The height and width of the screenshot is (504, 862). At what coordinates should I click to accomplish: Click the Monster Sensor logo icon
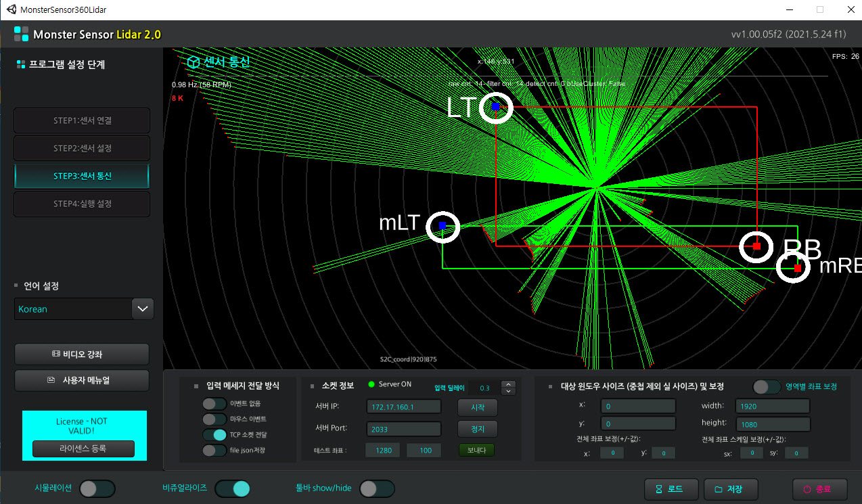point(21,34)
